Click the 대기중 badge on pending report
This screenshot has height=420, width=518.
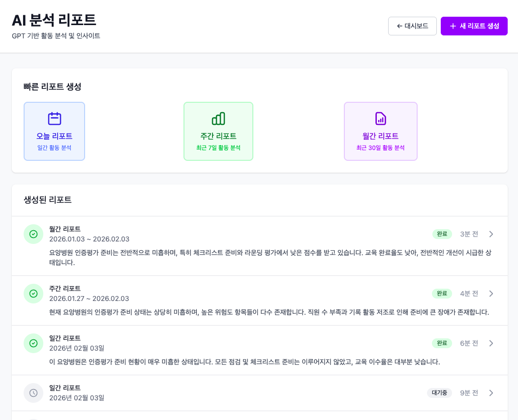(x=439, y=393)
